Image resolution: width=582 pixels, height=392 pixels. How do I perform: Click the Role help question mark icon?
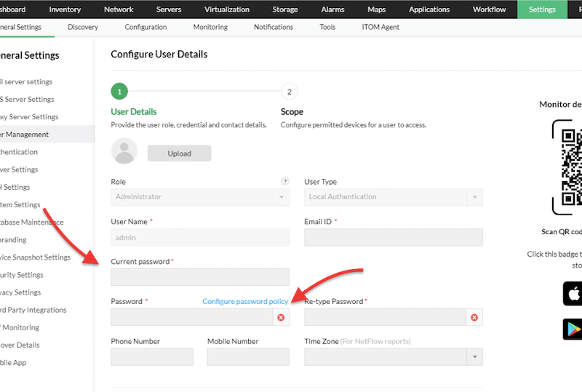pos(285,181)
